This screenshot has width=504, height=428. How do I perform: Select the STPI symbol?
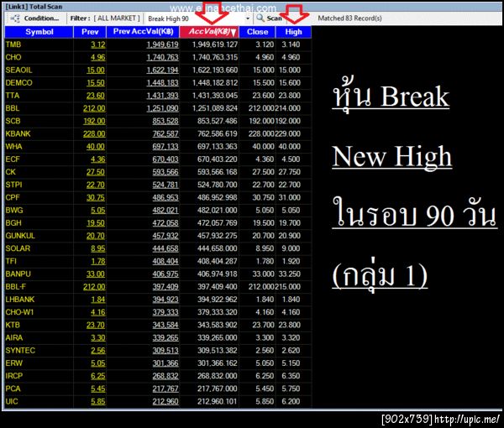13,185
